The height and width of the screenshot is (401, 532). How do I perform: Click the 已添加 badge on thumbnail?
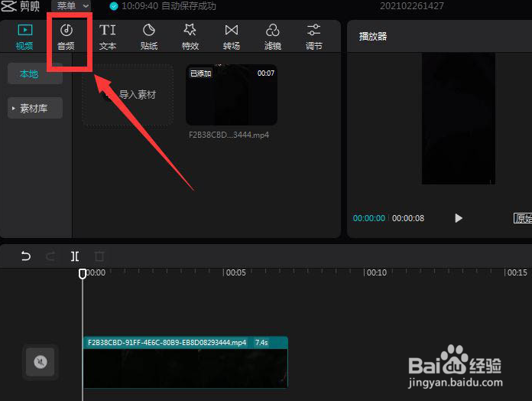pyautogui.click(x=201, y=73)
